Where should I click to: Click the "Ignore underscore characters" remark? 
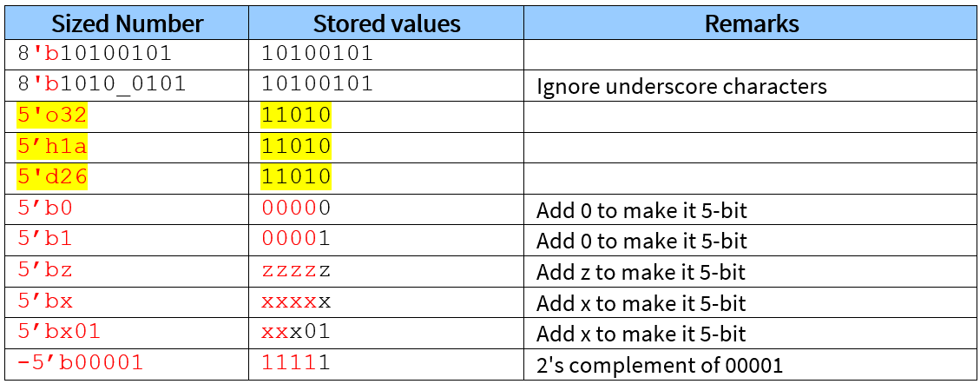click(x=681, y=86)
